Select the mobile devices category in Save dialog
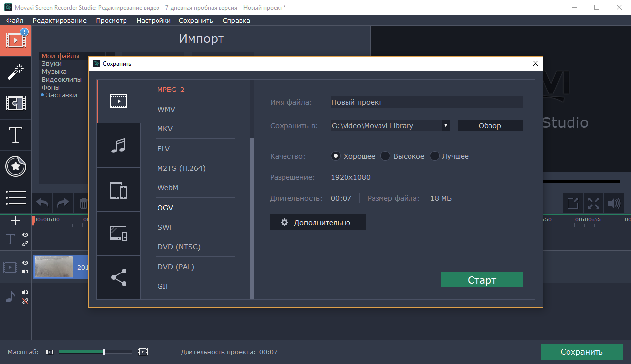The height and width of the screenshot is (364, 631). pos(119,189)
